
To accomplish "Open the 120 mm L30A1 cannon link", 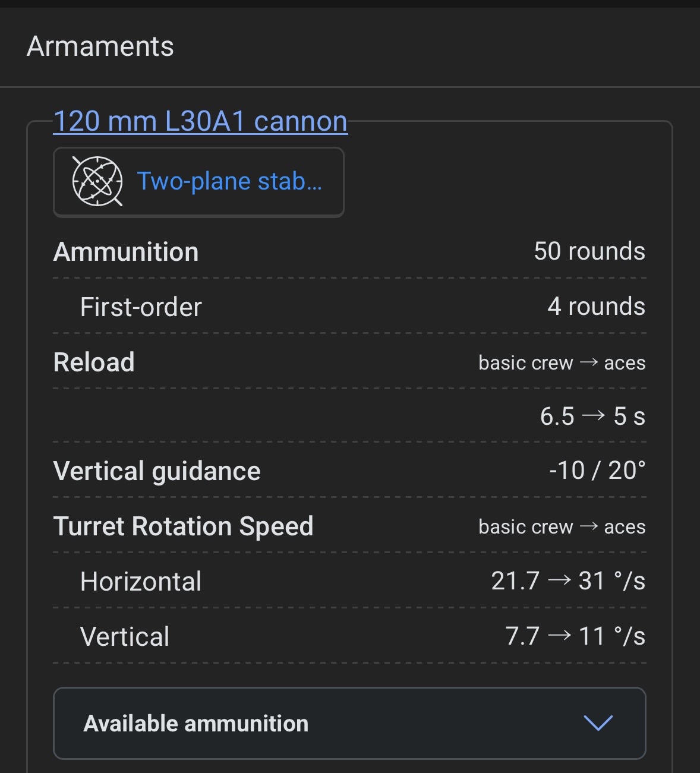I will point(200,122).
